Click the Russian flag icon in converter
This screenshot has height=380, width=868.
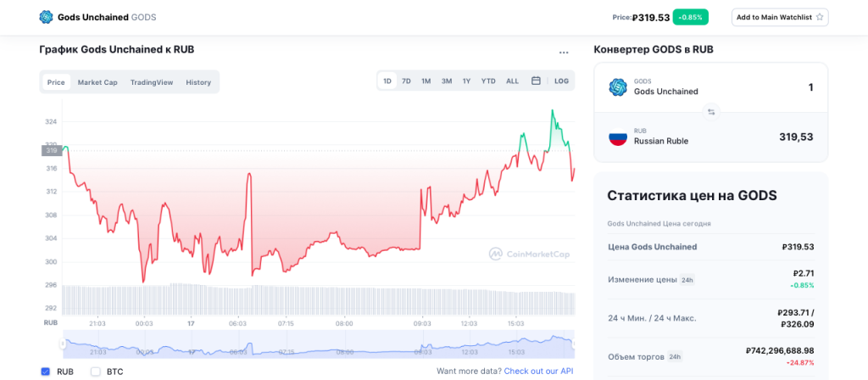(x=618, y=137)
